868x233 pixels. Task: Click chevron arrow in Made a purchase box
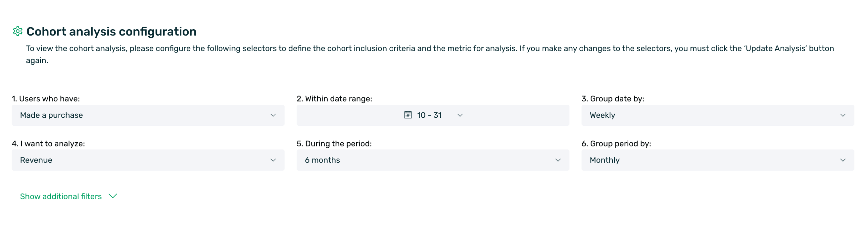pos(273,116)
